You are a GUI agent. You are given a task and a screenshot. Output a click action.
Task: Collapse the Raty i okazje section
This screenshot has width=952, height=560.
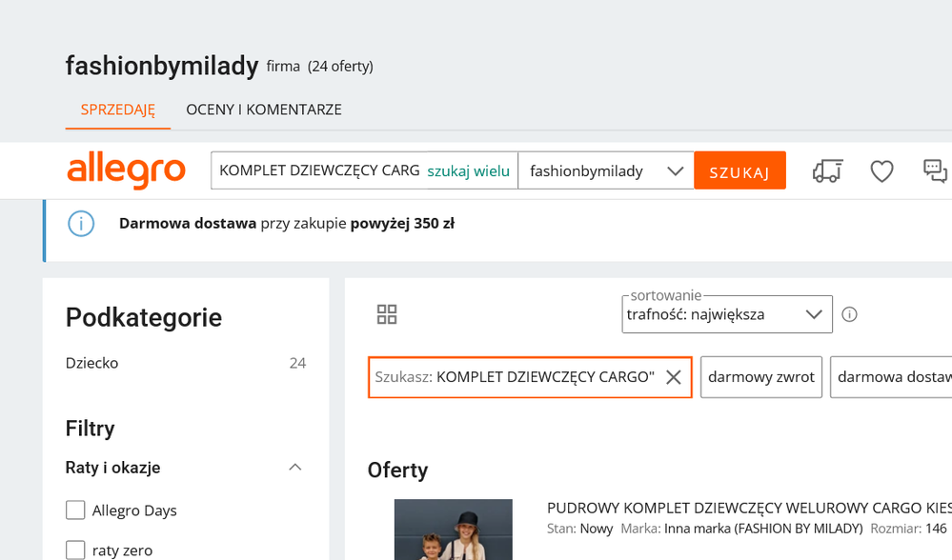tap(294, 468)
